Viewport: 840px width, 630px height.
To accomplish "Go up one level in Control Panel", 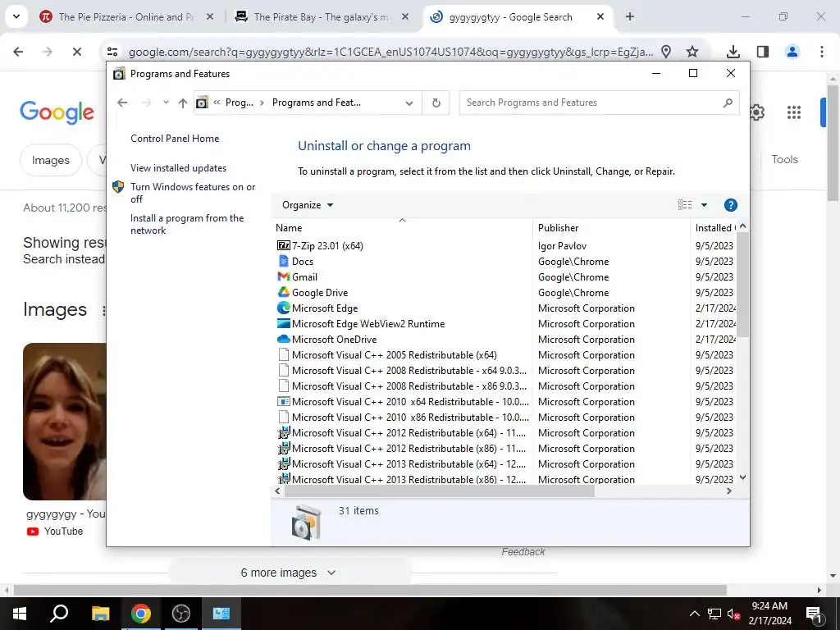I will (183, 103).
